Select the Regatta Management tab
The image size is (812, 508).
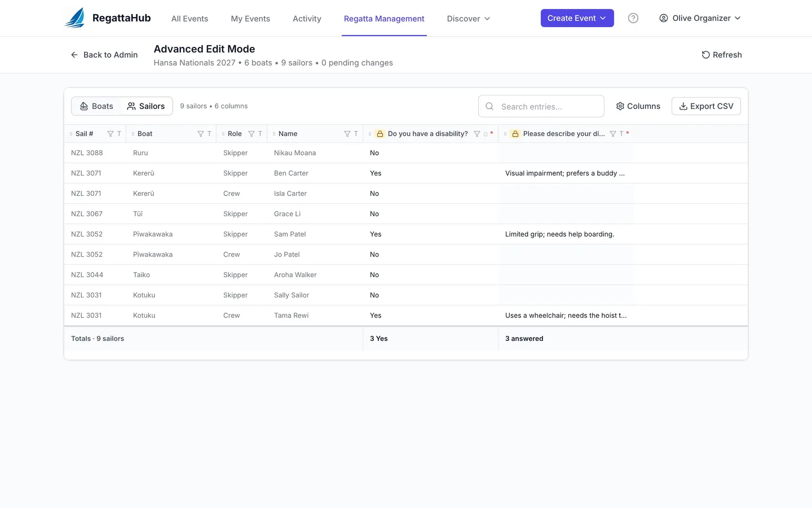[384, 19]
